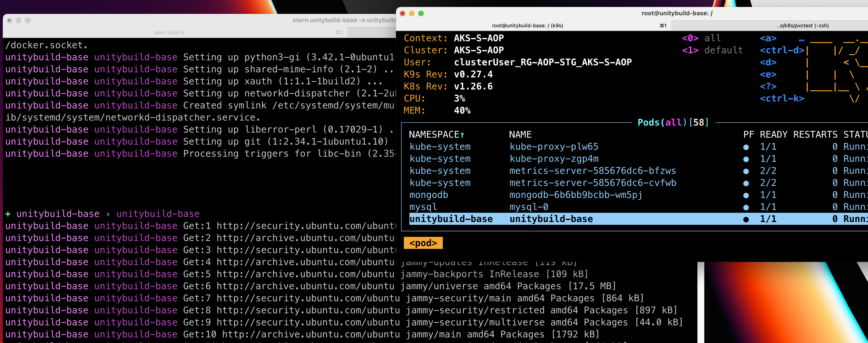Select pod metrics-server-585676dc6-bfzws
Screen dimensions: 868x343
[592, 171]
